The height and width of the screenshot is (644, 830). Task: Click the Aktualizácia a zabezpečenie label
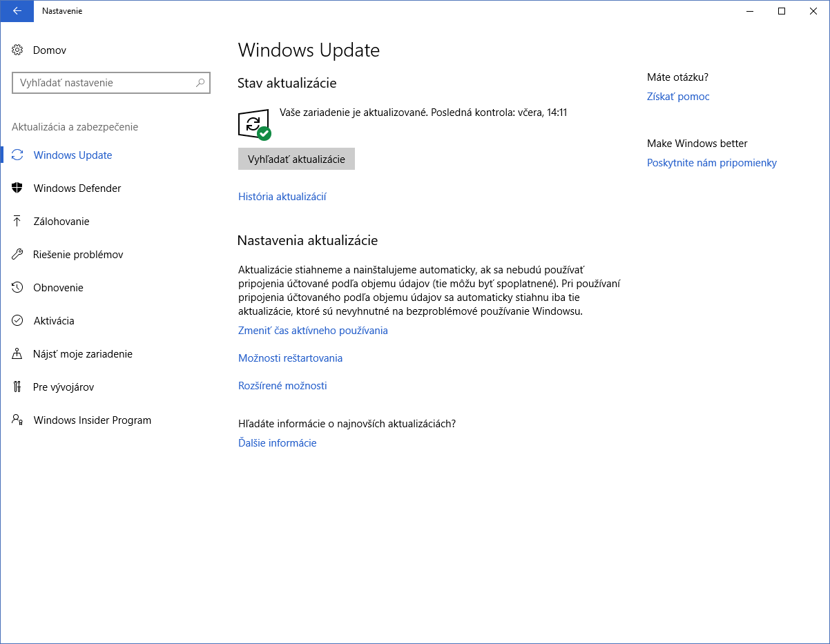75,127
